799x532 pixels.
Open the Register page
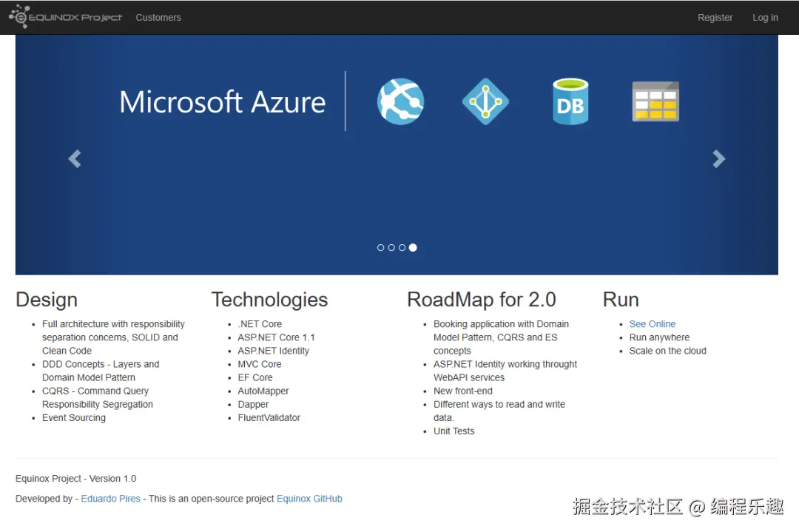pyautogui.click(x=715, y=17)
